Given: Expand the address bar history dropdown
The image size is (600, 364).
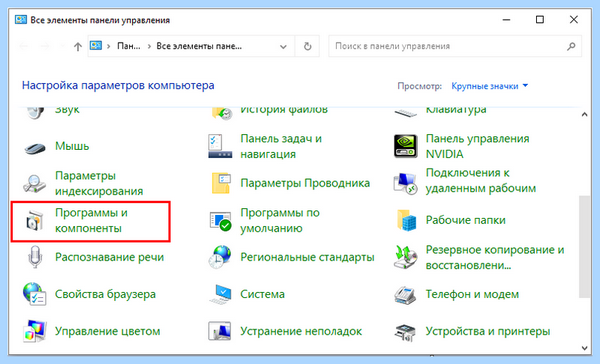Looking at the screenshot, I should [x=283, y=47].
